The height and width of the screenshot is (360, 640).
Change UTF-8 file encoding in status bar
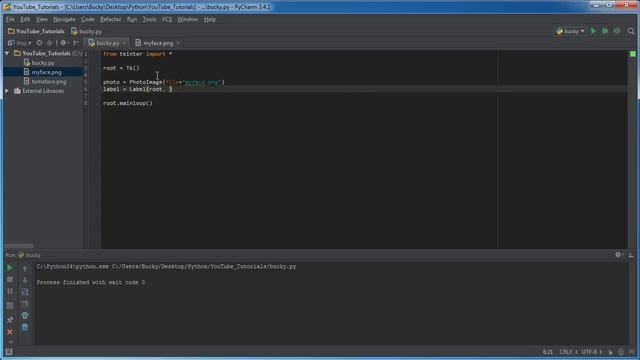[591, 352]
